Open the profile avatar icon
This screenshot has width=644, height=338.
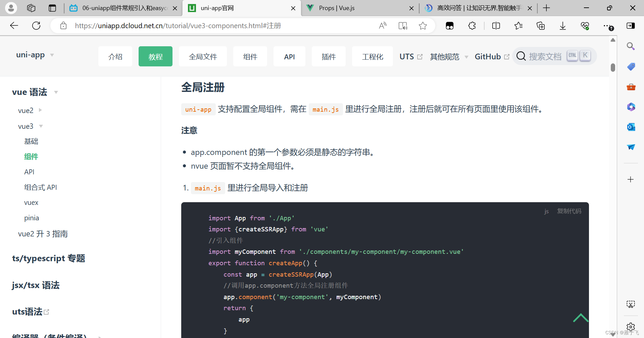coord(11,8)
